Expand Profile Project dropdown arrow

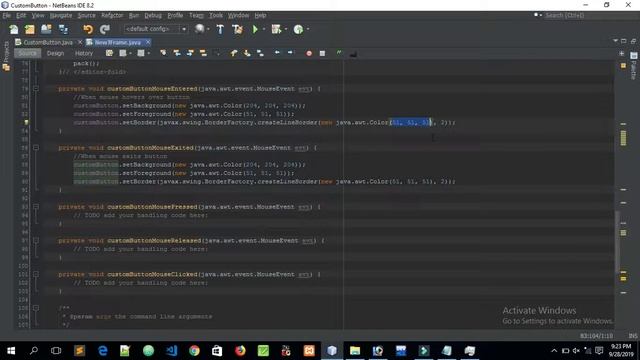point(308,29)
